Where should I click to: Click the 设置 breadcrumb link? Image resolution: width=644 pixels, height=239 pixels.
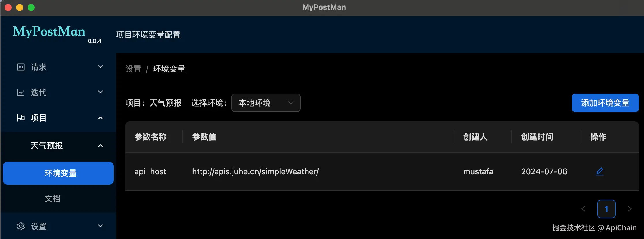pos(133,69)
